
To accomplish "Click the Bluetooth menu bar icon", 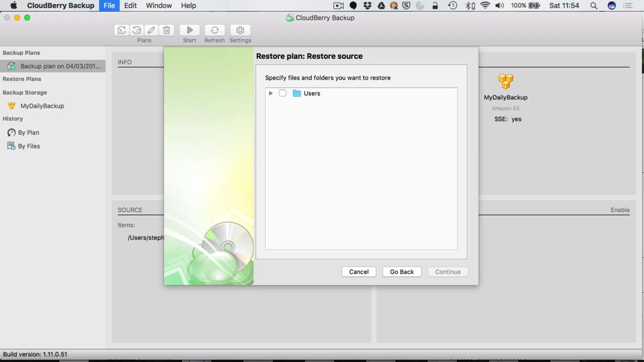I will (469, 6).
